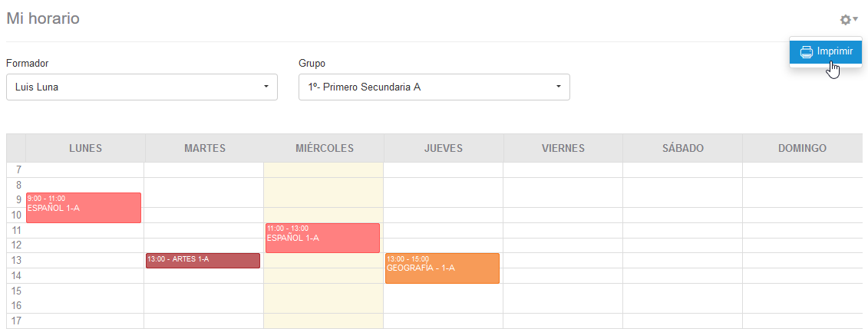The height and width of the screenshot is (329, 868).
Task: Click the 17 hour row label
Action: (x=17, y=321)
